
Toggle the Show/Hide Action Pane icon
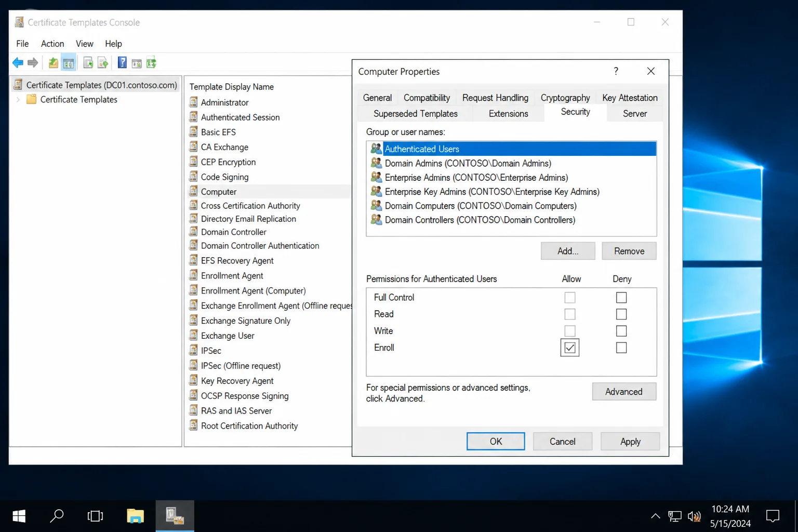point(137,63)
